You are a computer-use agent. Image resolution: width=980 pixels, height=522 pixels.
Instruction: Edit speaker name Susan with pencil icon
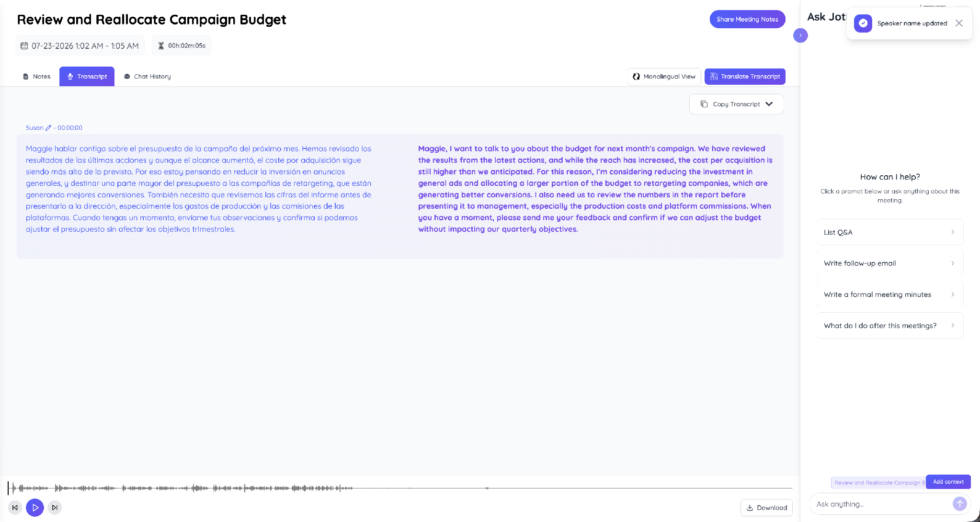[x=48, y=128]
